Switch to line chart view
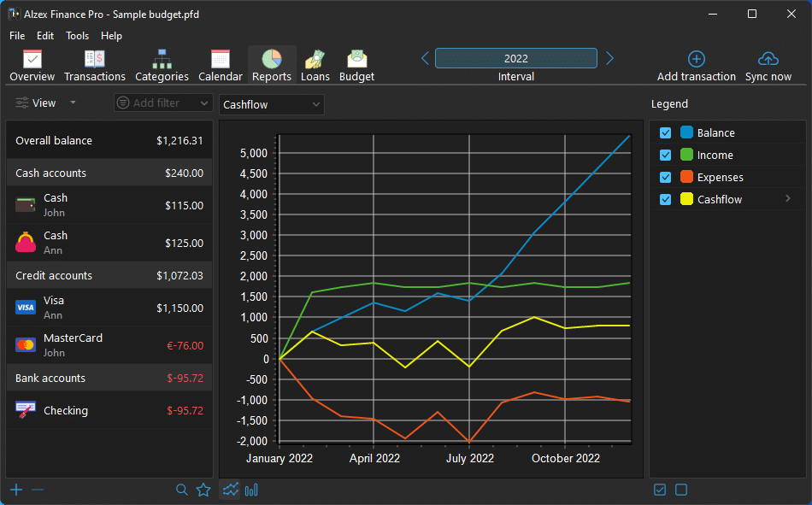Viewport: 812px width, 505px height. 231,490
